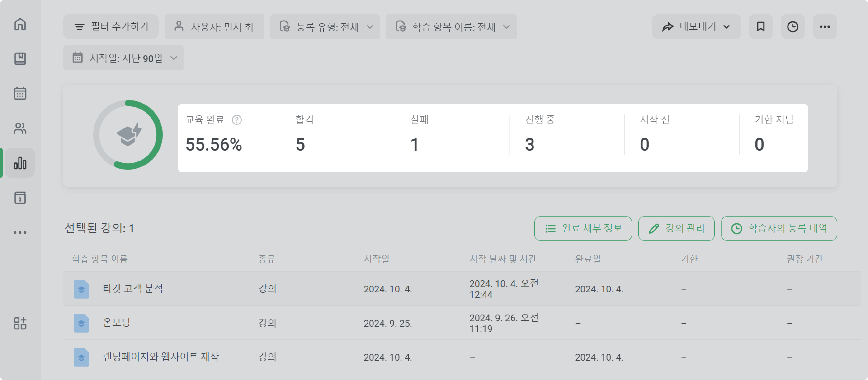
Task: Click the 완료 세부 정보 button
Action: point(583,228)
